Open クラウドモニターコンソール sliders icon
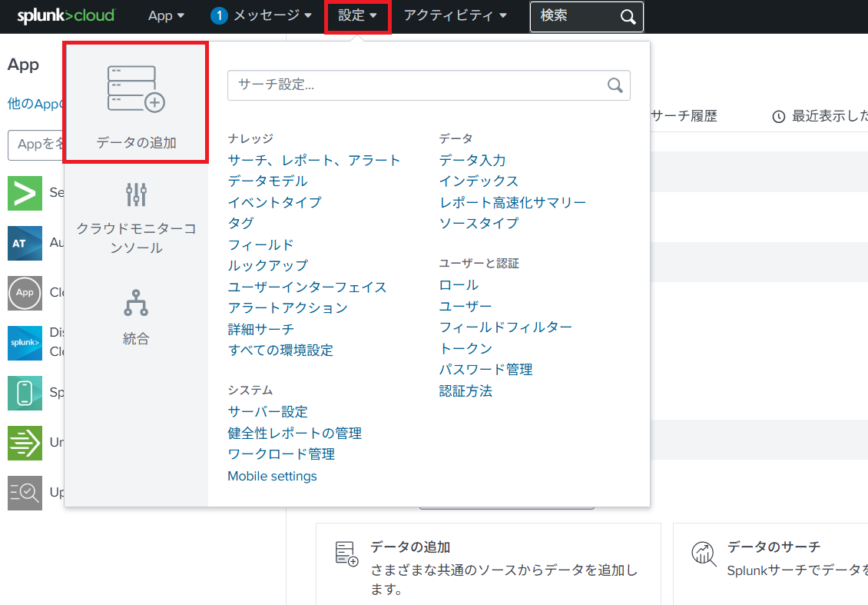This screenshot has height=605, width=868. (136, 194)
